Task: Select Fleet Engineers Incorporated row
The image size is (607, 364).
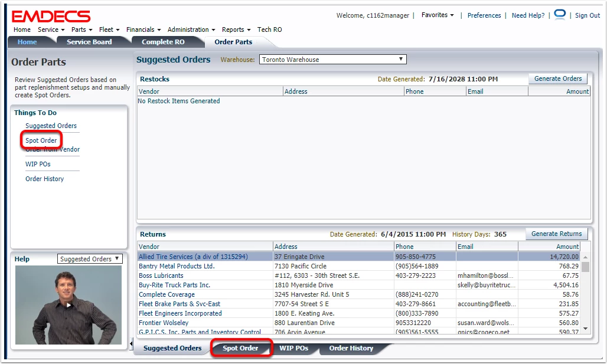Action: [x=359, y=313]
